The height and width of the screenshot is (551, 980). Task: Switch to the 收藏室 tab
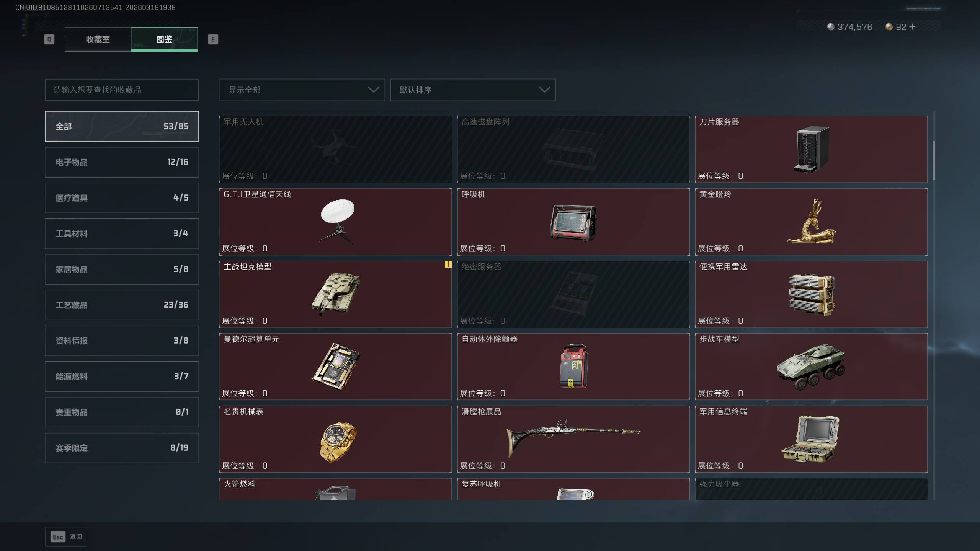click(98, 39)
